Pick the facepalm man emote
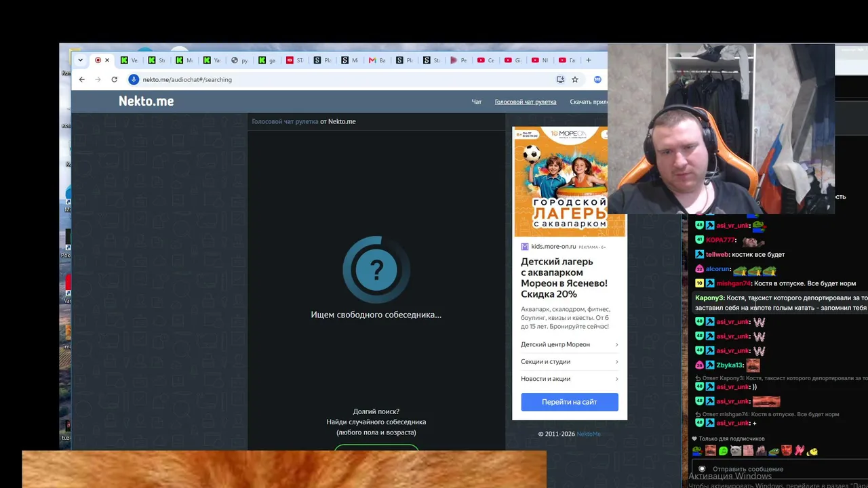Image resolution: width=868 pixels, height=488 pixels. coord(761,451)
